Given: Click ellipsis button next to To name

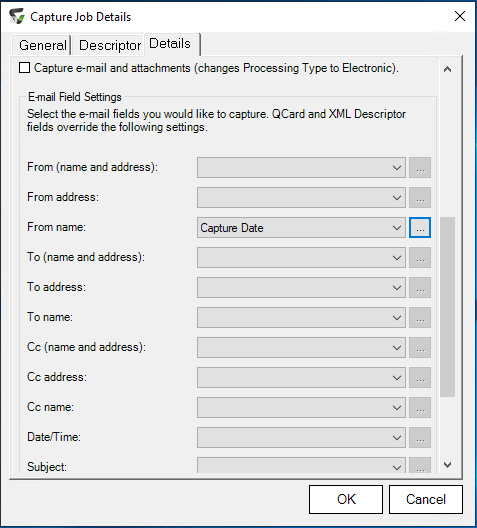Looking at the screenshot, I should [420, 318].
